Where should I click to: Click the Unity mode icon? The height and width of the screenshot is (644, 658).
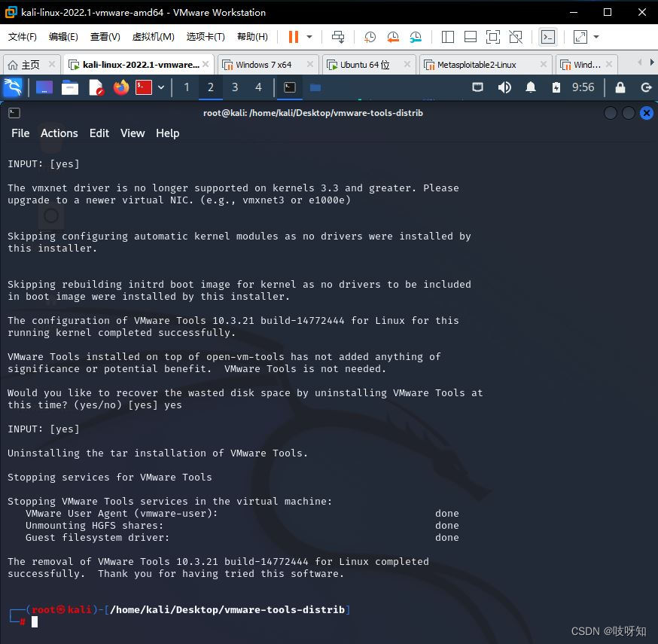click(x=515, y=37)
